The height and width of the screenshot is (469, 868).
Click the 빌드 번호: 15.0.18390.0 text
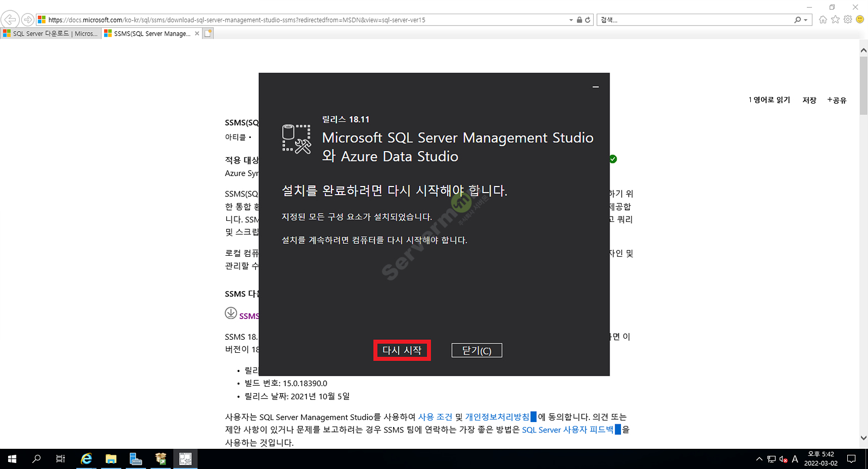[286, 383]
